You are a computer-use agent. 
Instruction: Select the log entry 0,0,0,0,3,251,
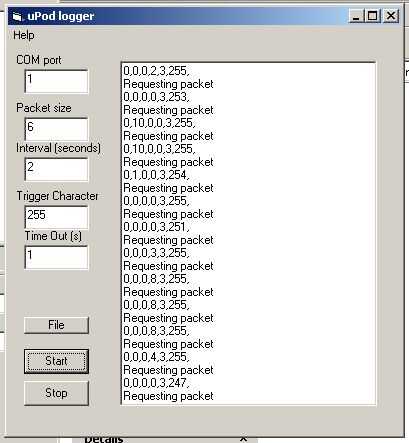[x=156, y=227]
